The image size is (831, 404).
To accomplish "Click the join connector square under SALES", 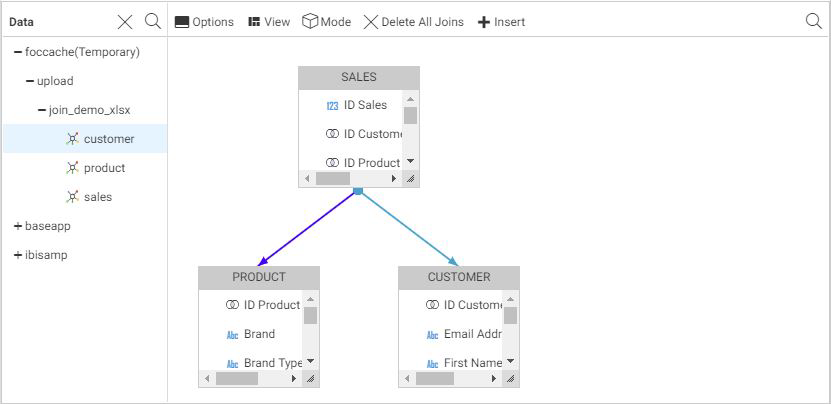I will pyautogui.click(x=358, y=190).
